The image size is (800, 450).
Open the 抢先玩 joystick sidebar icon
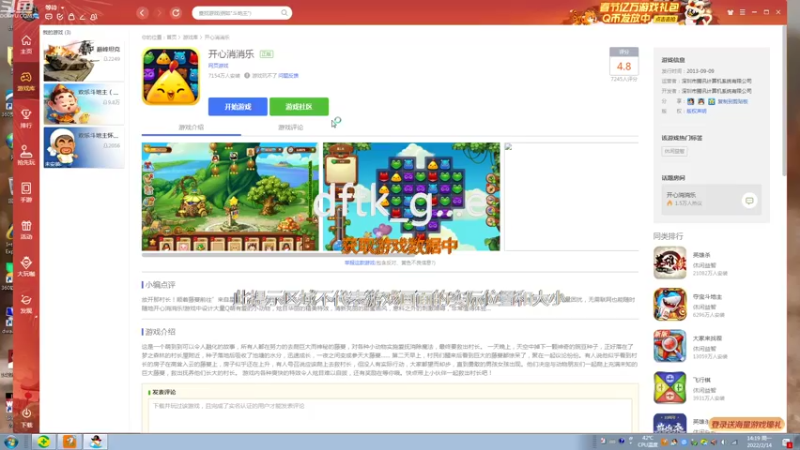26,155
